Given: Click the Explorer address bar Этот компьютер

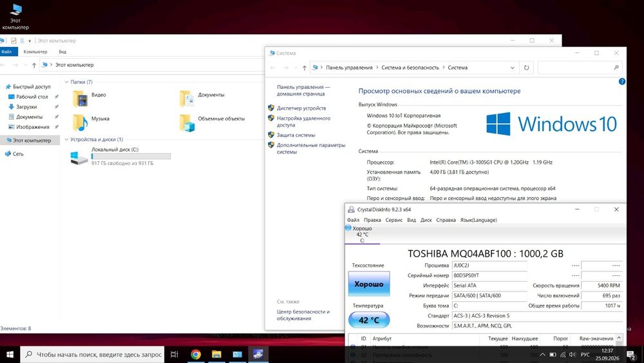Looking at the screenshot, I should (74, 65).
